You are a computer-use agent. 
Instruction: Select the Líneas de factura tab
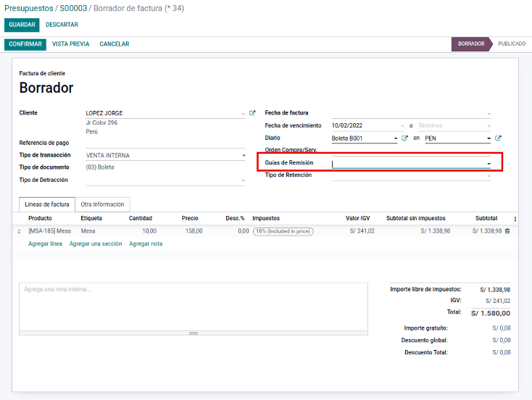tap(47, 204)
